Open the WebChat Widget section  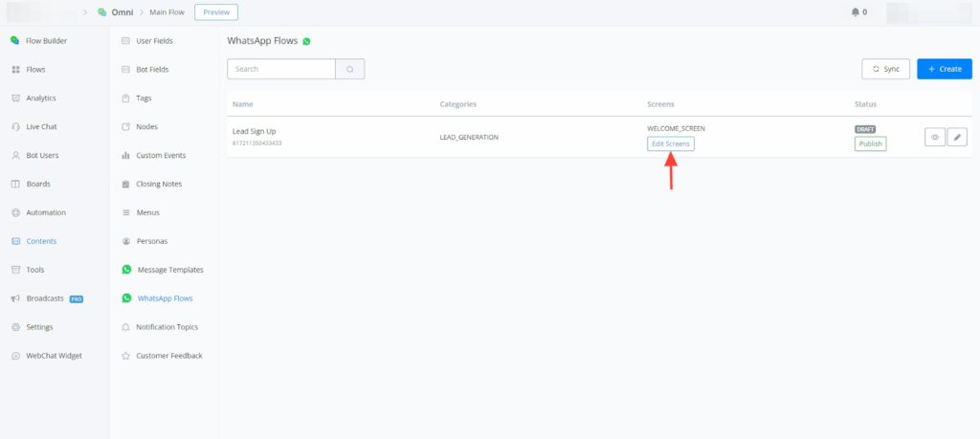tap(54, 356)
